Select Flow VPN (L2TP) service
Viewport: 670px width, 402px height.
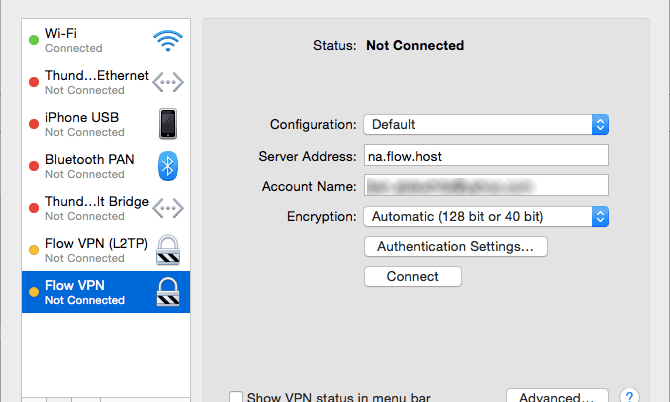pos(90,250)
